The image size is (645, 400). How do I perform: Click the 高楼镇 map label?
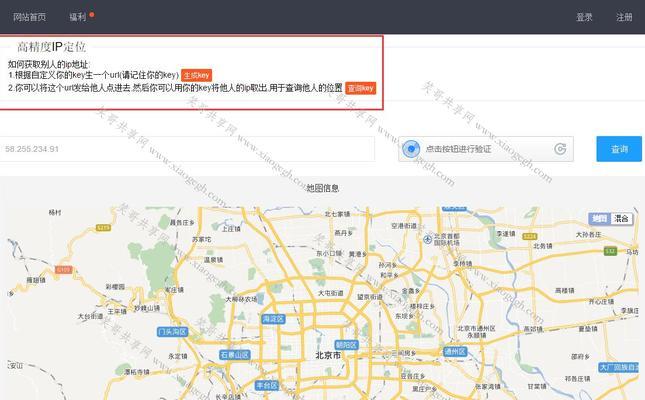coord(564,291)
